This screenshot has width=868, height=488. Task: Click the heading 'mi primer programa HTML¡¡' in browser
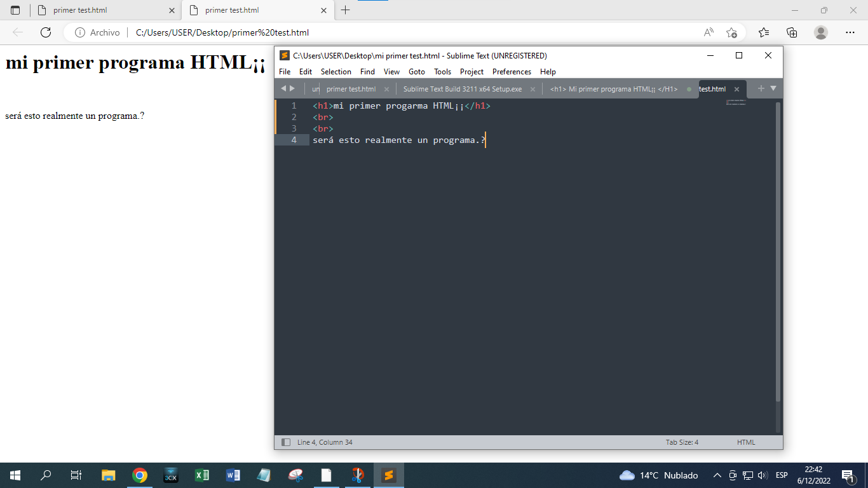pos(135,63)
